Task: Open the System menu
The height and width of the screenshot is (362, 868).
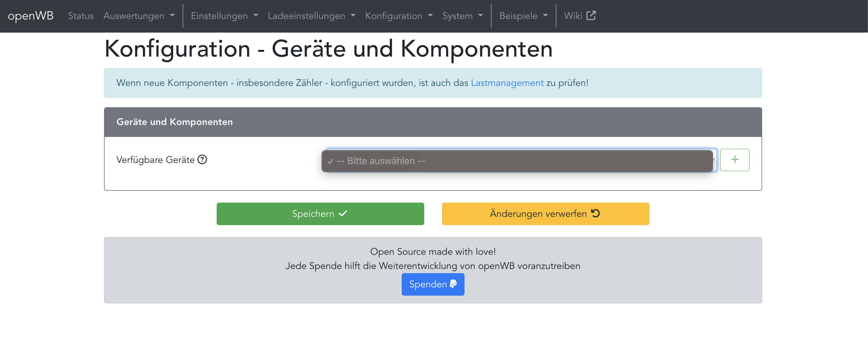Action: click(x=462, y=15)
